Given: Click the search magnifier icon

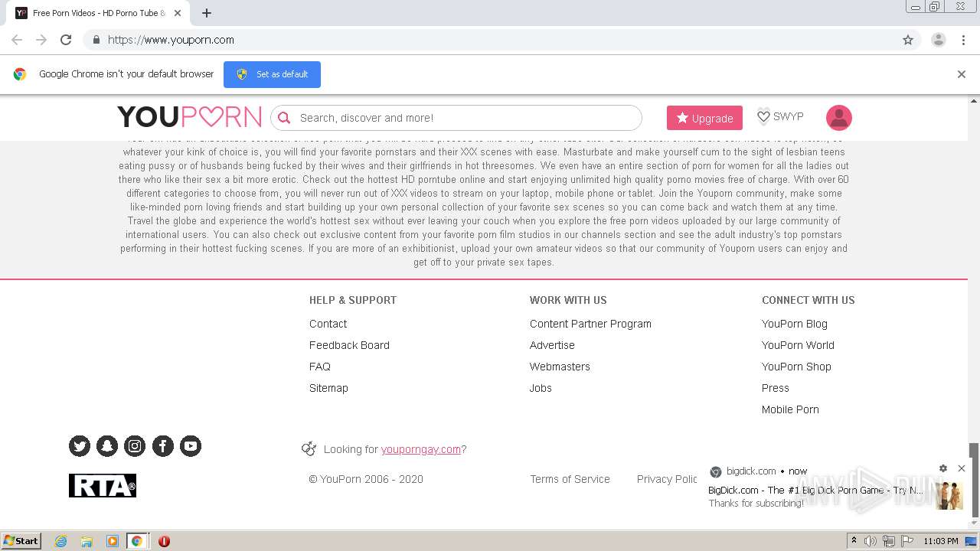Looking at the screenshot, I should [x=284, y=118].
